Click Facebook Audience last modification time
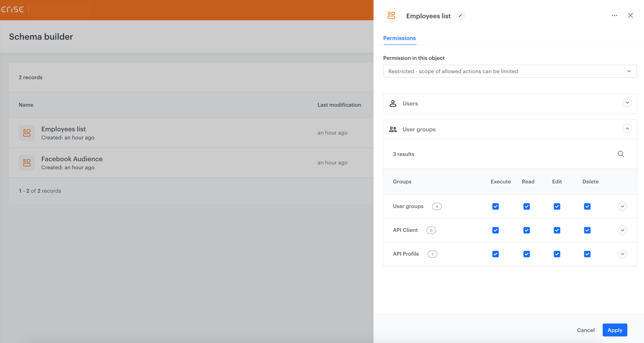 tap(332, 162)
